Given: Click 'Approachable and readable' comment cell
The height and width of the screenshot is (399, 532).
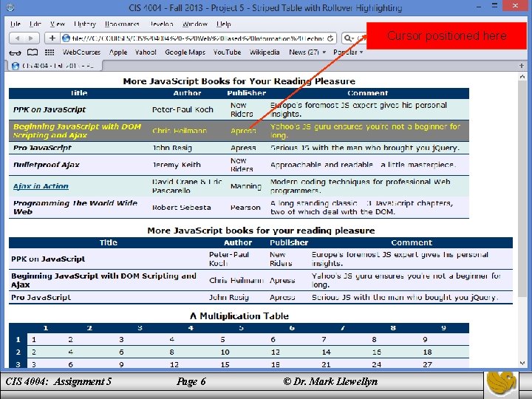Looking at the screenshot, I should click(x=364, y=165).
